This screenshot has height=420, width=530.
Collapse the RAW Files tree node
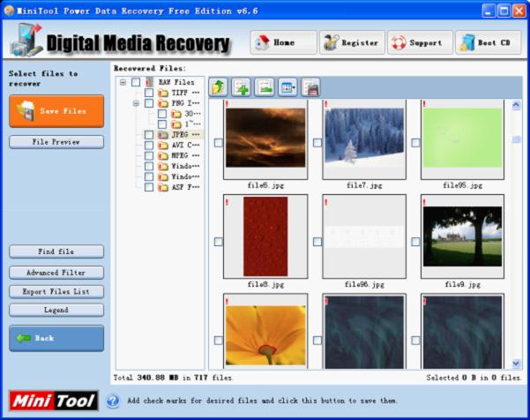pyautogui.click(x=123, y=82)
